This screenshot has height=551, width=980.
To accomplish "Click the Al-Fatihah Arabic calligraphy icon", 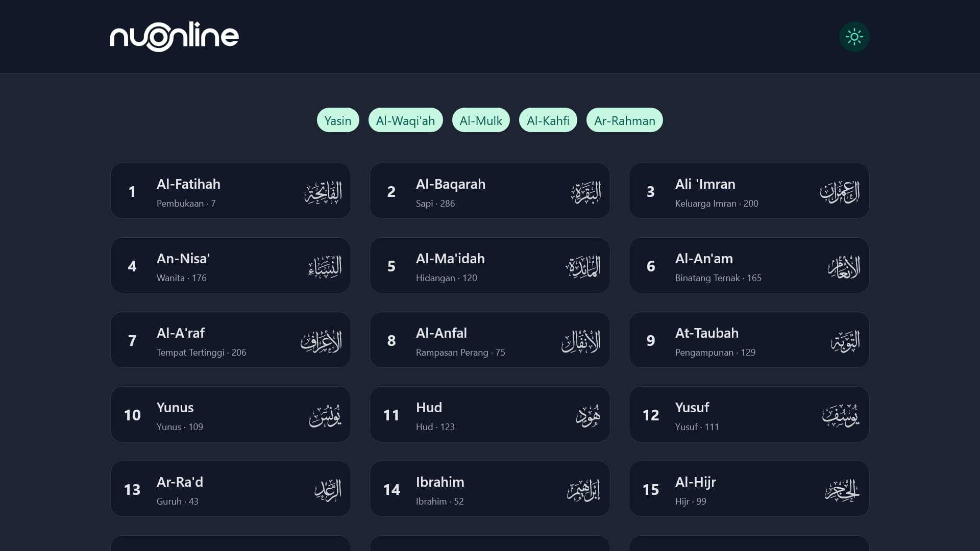I will tap(323, 191).
